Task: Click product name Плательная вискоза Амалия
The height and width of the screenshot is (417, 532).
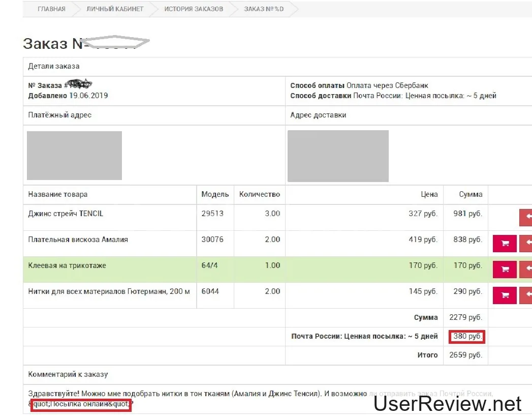Action: [78, 240]
